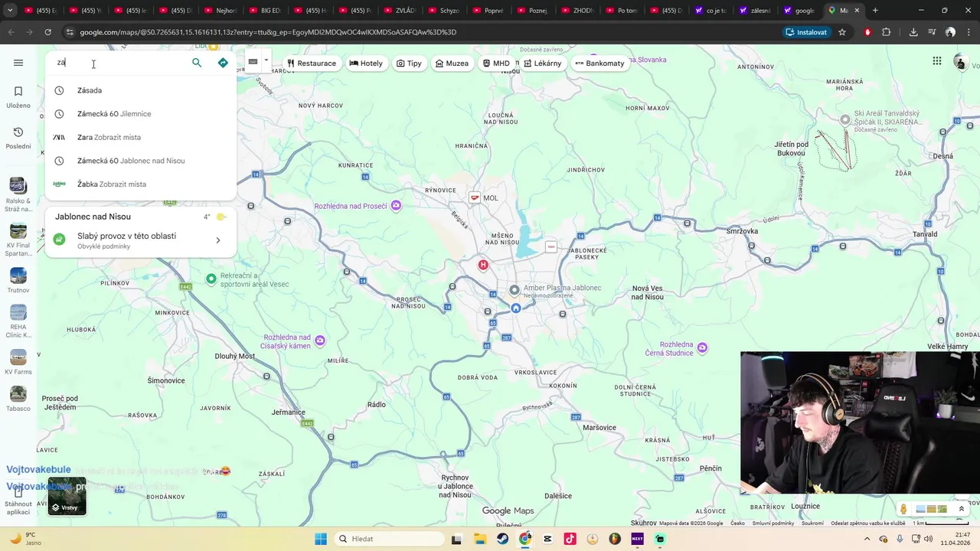
Task: Expand the Slabý provoz traffic card chevron
Action: [218, 240]
